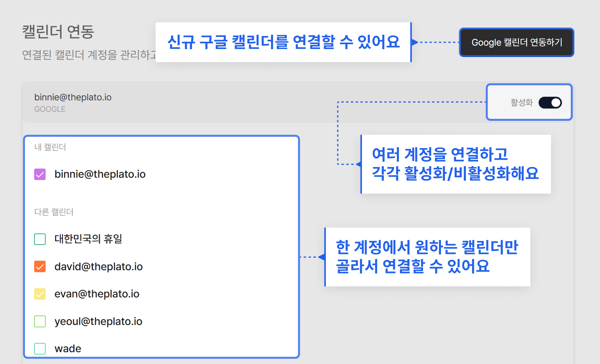Image resolution: width=600 pixels, height=364 pixels.
Task: Check the yeoul@theplato.io checkbox
Action: pyautogui.click(x=40, y=321)
